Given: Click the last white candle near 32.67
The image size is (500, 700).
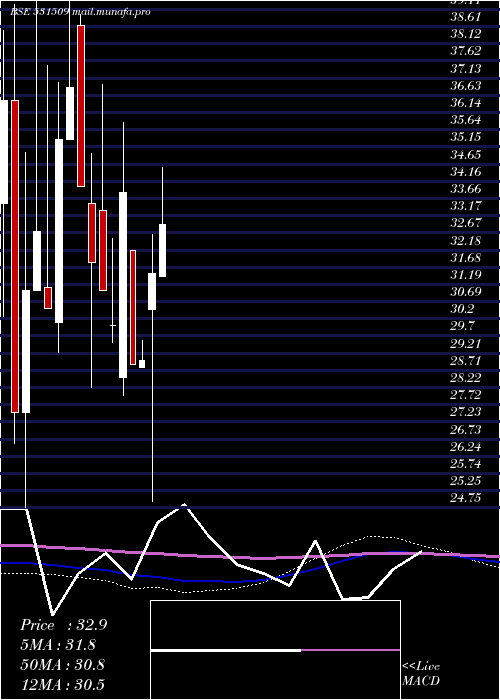Looking at the screenshot, I should (162, 250).
